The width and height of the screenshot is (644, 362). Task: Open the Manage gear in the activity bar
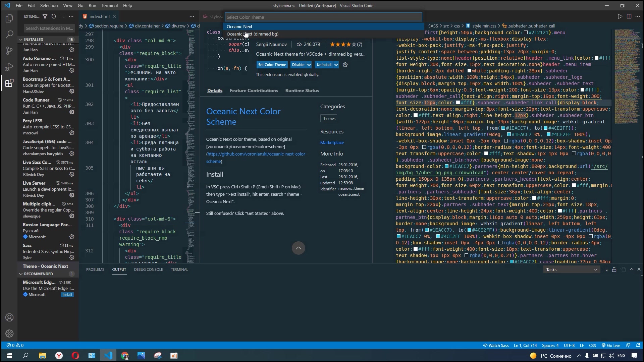pos(9,334)
